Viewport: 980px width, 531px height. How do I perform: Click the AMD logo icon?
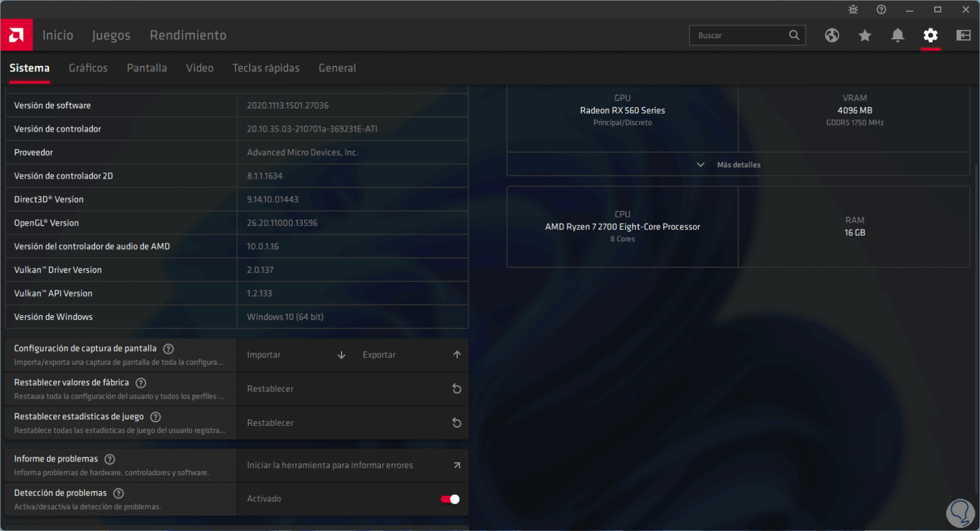point(17,35)
